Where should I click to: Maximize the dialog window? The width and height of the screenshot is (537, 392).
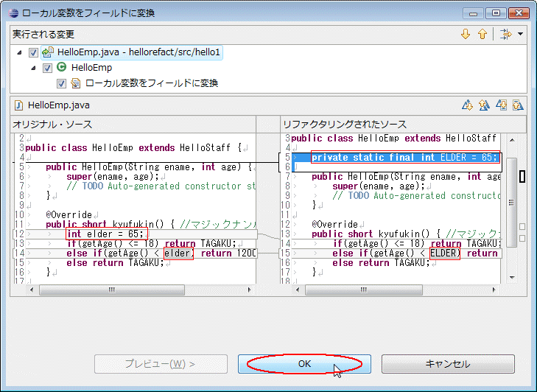496,13
